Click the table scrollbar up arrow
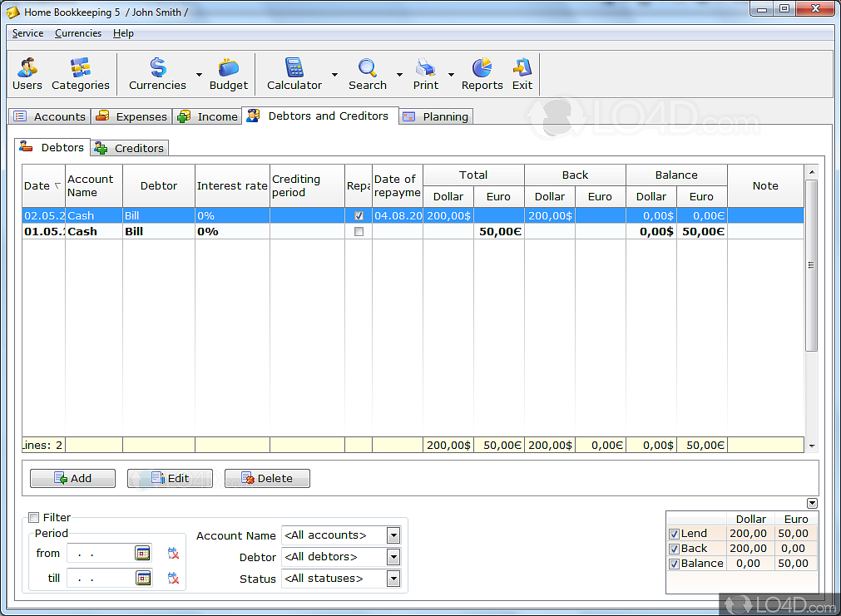Screen dimensions: 841x616 click(x=812, y=172)
